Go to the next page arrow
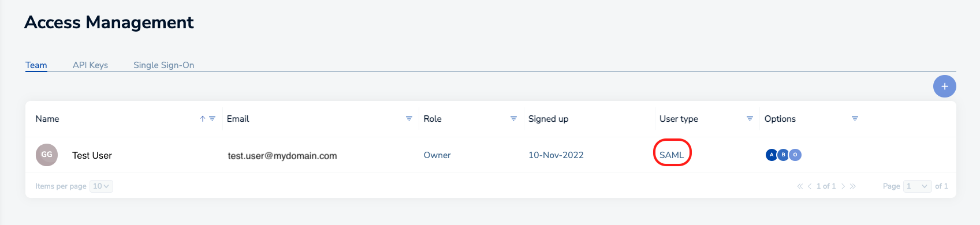The image size is (980, 225). pyautogui.click(x=843, y=186)
